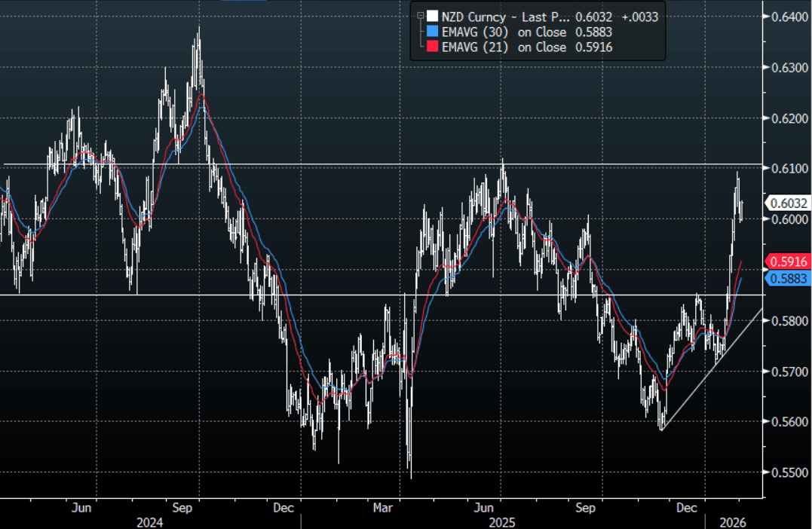
Task: Click the 0.5500 price axis label
Action: [x=788, y=472]
